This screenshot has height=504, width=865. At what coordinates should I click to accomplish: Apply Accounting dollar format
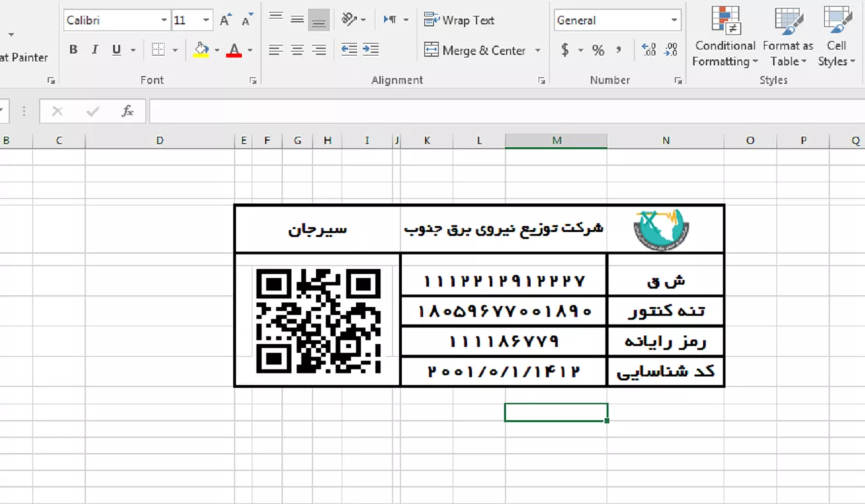[x=565, y=50]
